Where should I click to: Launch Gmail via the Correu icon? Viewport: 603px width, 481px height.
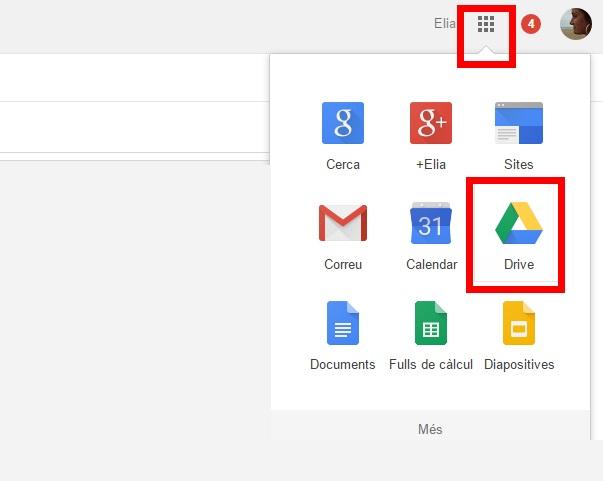coord(342,223)
